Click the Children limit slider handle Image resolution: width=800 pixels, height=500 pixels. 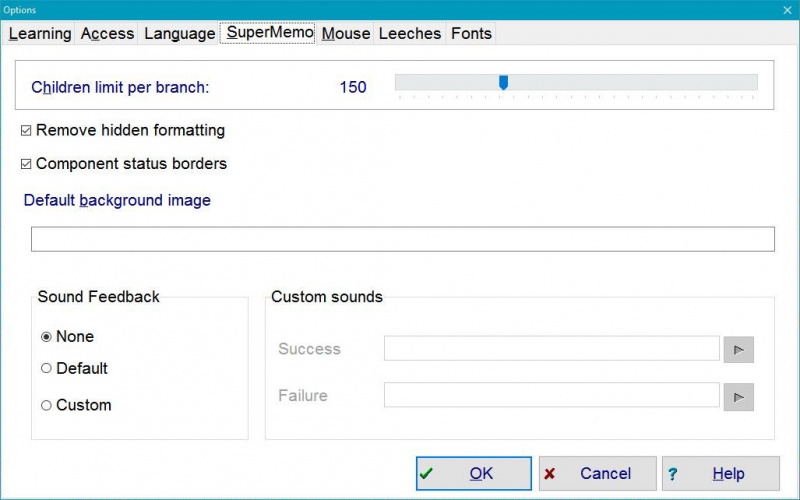(x=504, y=83)
